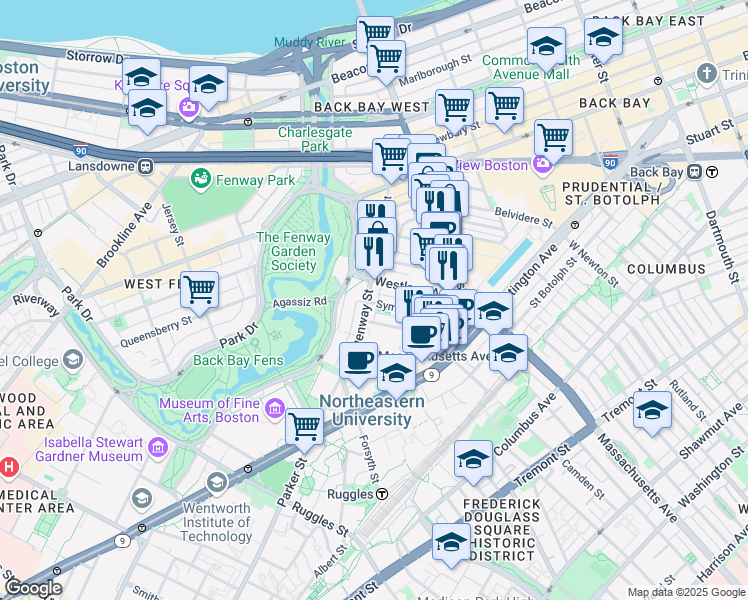Select the Museum of Fine Arts museum pin
Image resolution: width=748 pixels, height=600 pixels.
pyautogui.click(x=275, y=409)
